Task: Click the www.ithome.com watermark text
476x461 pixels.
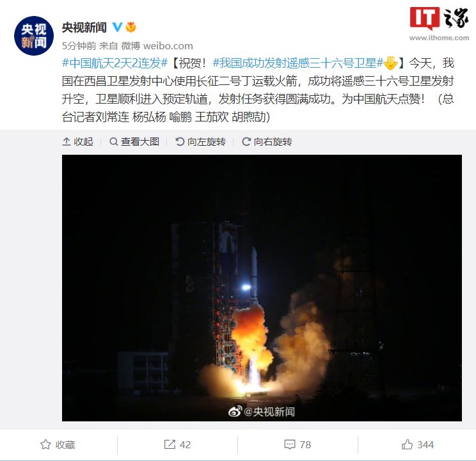Action: [x=439, y=38]
